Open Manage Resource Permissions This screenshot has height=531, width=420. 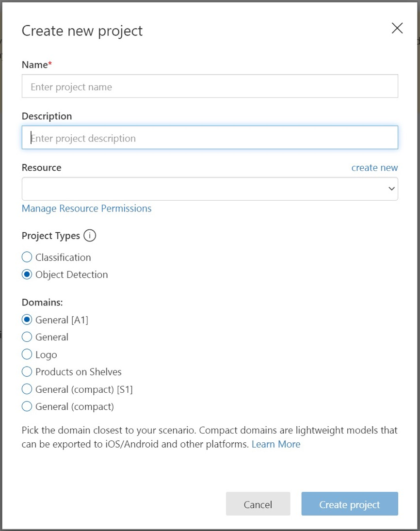pos(86,208)
